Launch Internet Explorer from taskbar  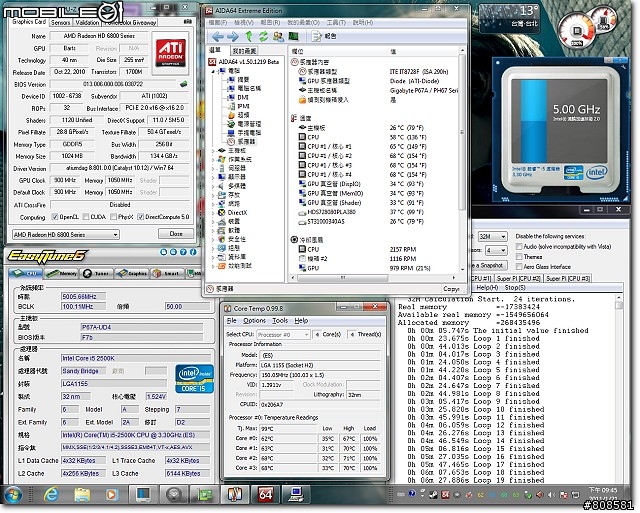(51, 495)
